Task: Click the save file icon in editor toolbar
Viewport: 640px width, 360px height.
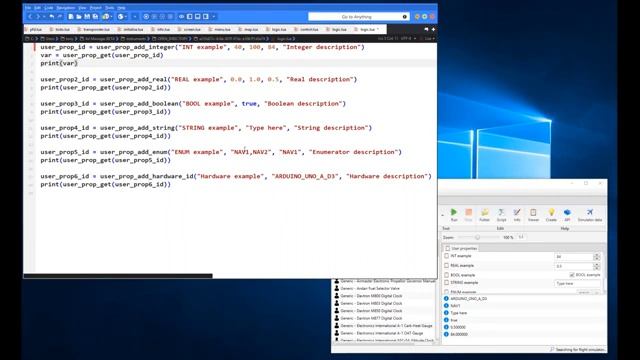Action: (x=87, y=17)
